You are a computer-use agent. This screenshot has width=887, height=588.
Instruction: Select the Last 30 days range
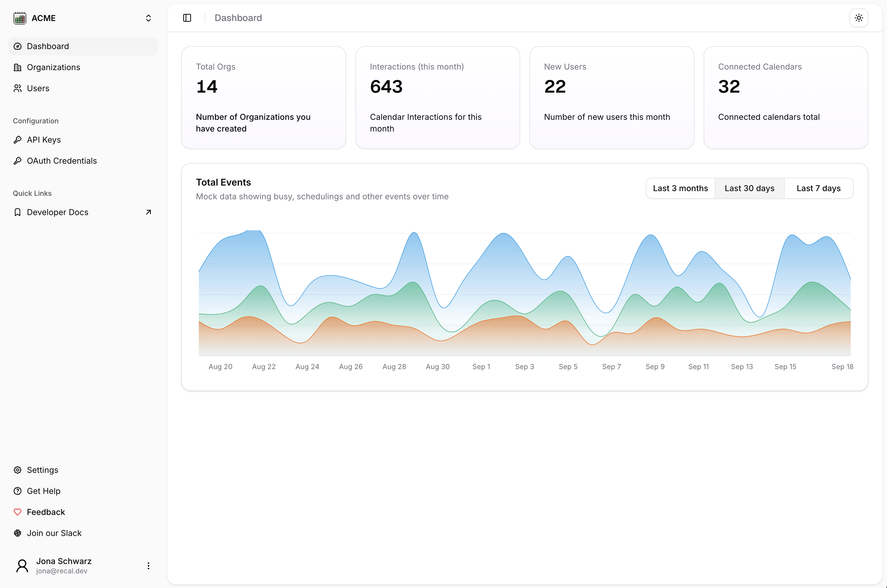coord(749,188)
